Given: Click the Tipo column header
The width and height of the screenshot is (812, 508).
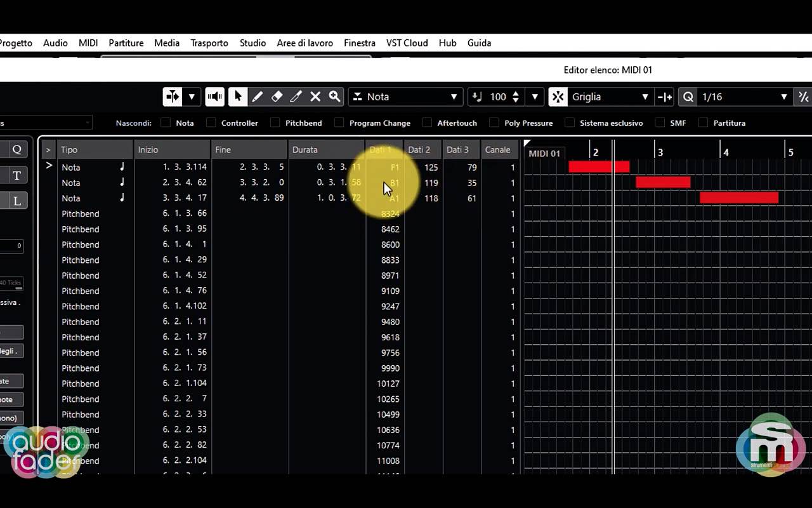Looking at the screenshot, I should tap(95, 150).
